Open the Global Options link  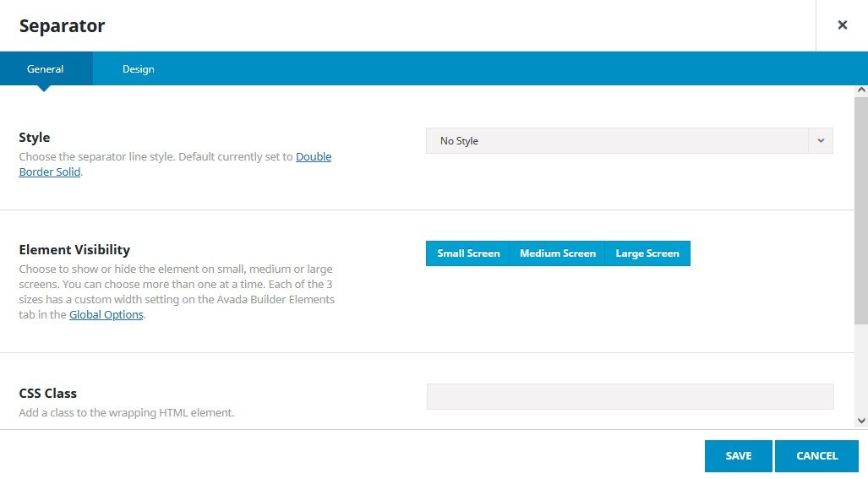106,315
